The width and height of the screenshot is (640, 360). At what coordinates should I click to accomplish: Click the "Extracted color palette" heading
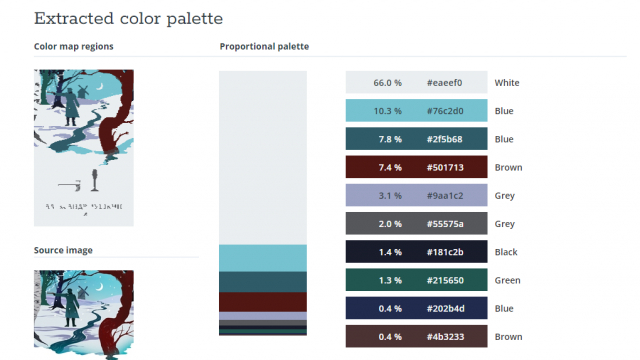tap(128, 19)
